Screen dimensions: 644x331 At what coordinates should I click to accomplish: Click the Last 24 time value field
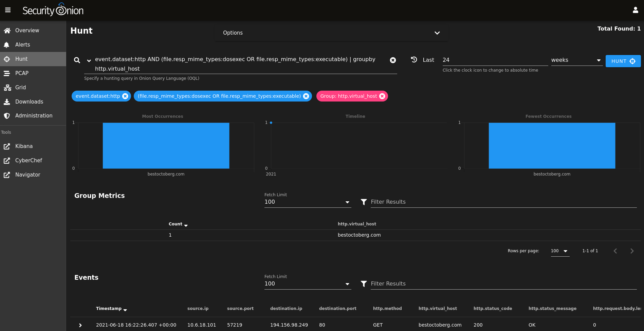pos(495,60)
